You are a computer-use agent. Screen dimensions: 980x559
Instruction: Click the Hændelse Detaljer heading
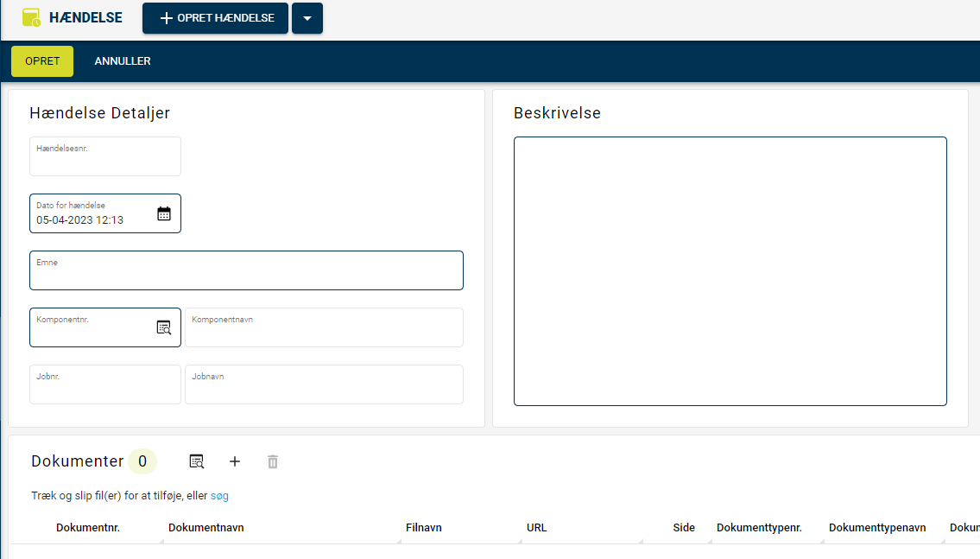[x=99, y=113]
